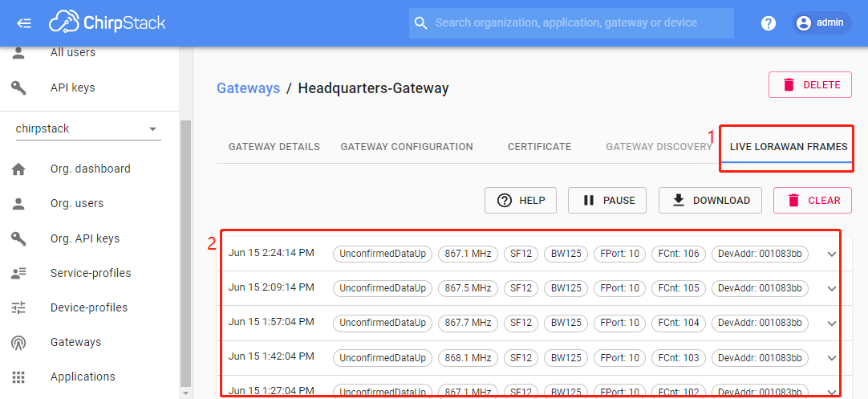Click the Device-profiles sliders icon
Image resolution: width=868 pixels, height=399 pixels.
coord(18,307)
